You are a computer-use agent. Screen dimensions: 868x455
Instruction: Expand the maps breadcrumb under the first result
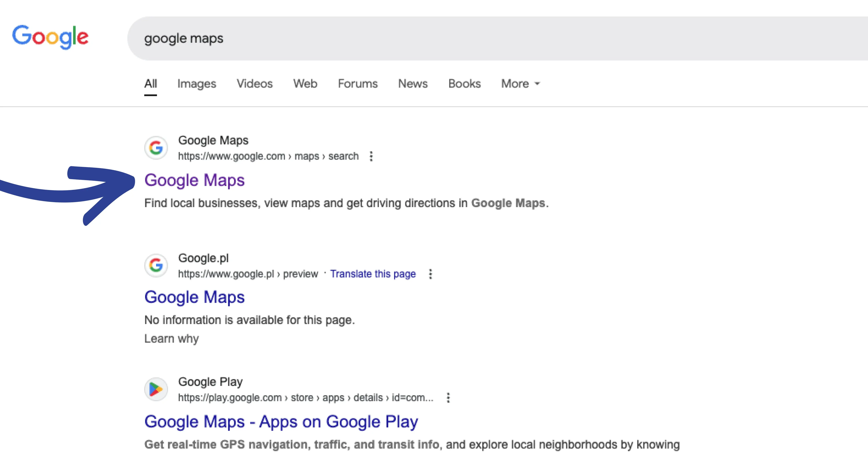point(307,156)
